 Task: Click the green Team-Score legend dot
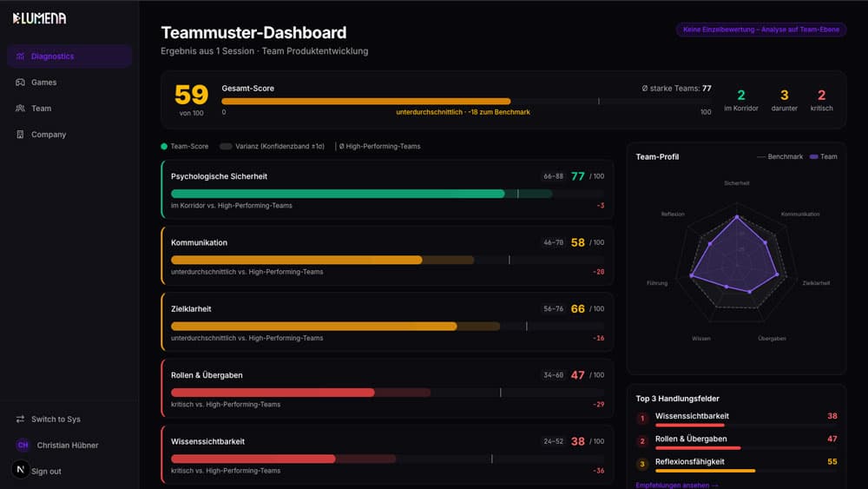pyautogui.click(x=164, y=146)
